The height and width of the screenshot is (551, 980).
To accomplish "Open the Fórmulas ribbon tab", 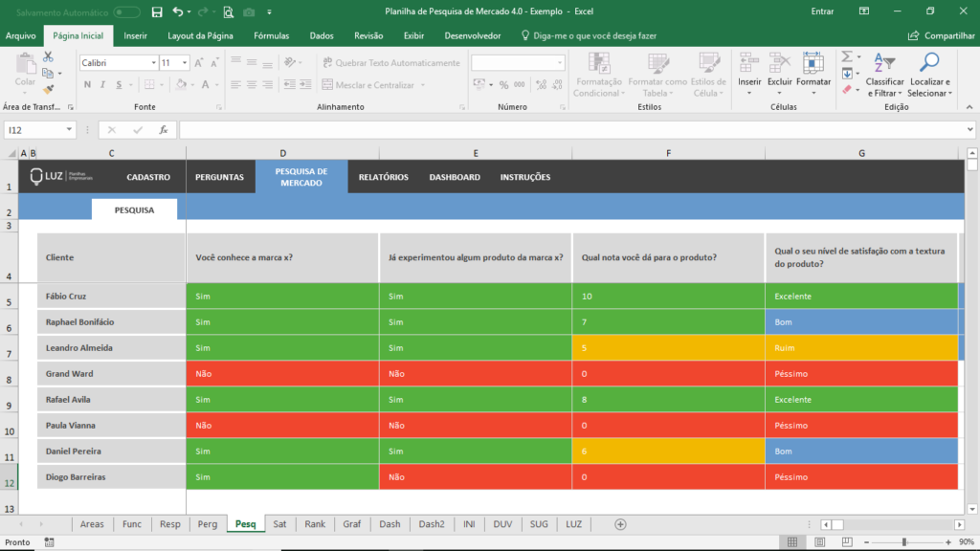I will (272, 35).
